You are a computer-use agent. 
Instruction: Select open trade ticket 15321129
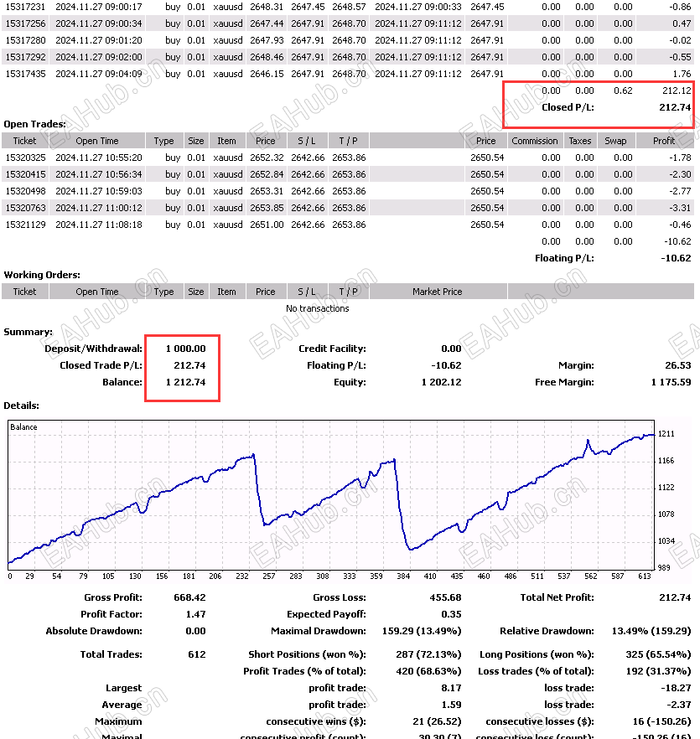[x=25, y=225]
